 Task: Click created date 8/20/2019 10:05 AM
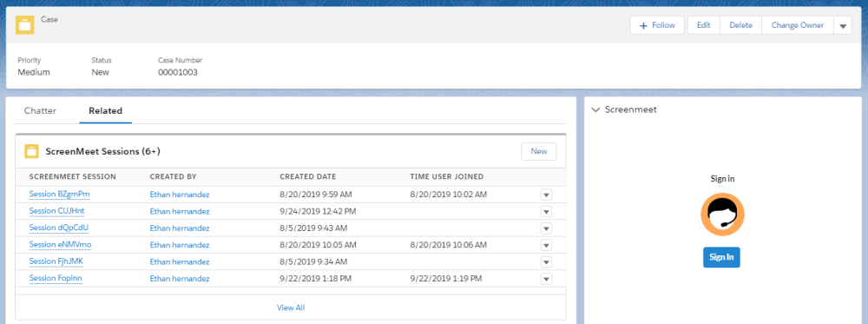tap(319, 245)
